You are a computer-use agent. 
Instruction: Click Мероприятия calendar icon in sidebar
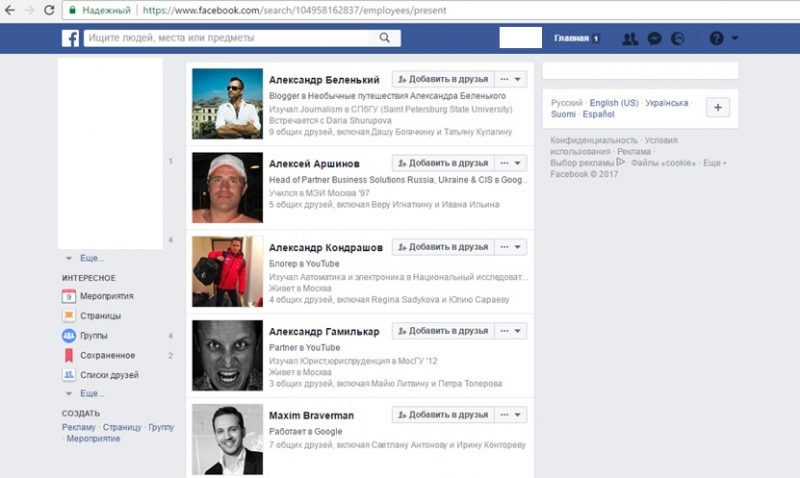pos(69,296)
